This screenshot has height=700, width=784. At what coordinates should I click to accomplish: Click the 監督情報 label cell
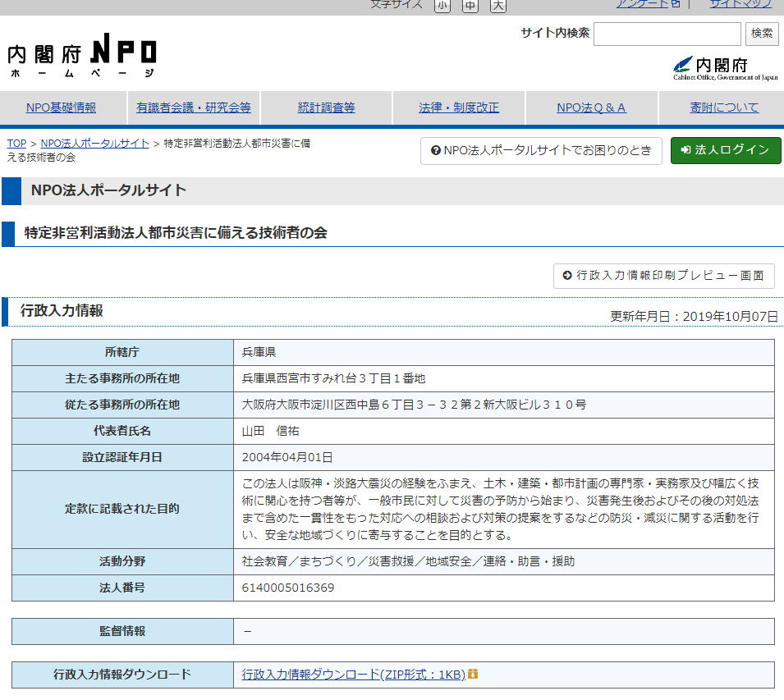point(122,631)
